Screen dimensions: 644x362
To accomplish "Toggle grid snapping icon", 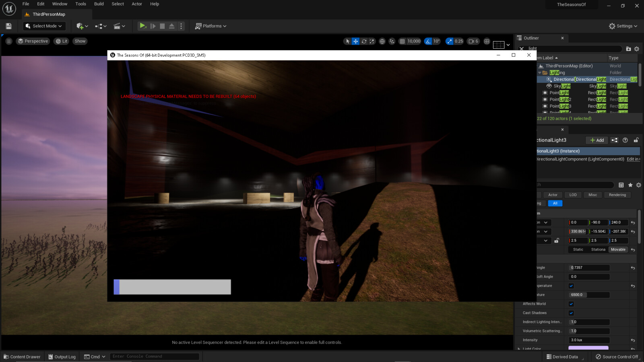I will tap(402, 41).
